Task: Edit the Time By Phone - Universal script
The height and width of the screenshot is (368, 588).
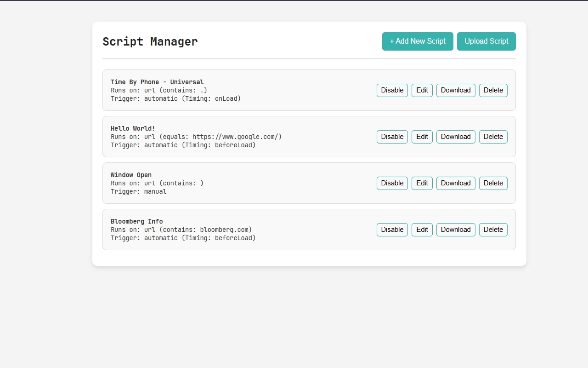Action: [422, 90]
